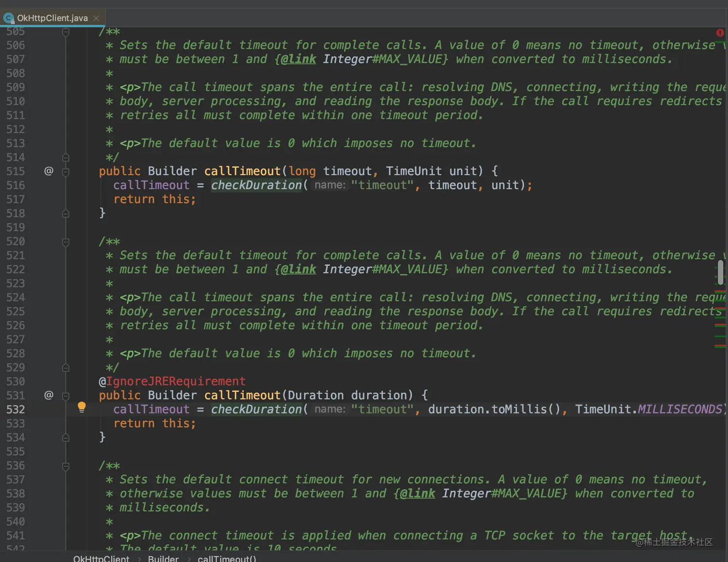This screenshot has height=562, width=728.
Task: Click the @link reference on line 507
Action: [299, 59]
